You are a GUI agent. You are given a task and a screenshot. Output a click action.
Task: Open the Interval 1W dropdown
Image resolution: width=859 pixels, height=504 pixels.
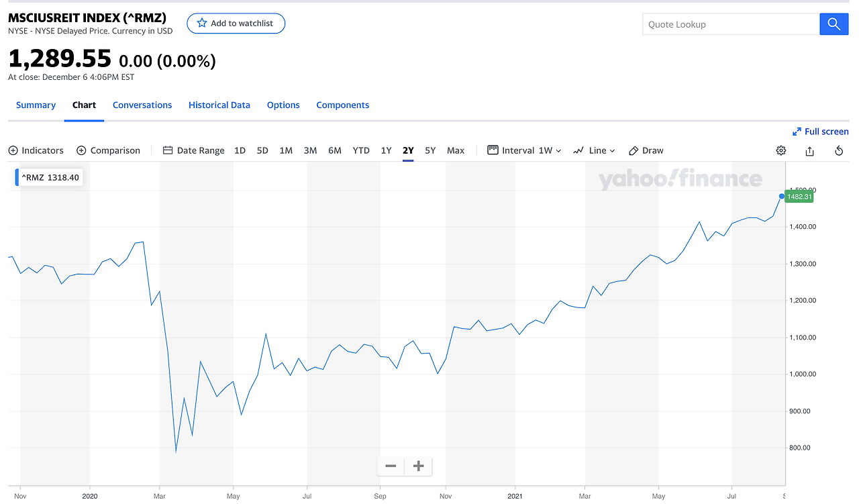[x=525, y=150]
